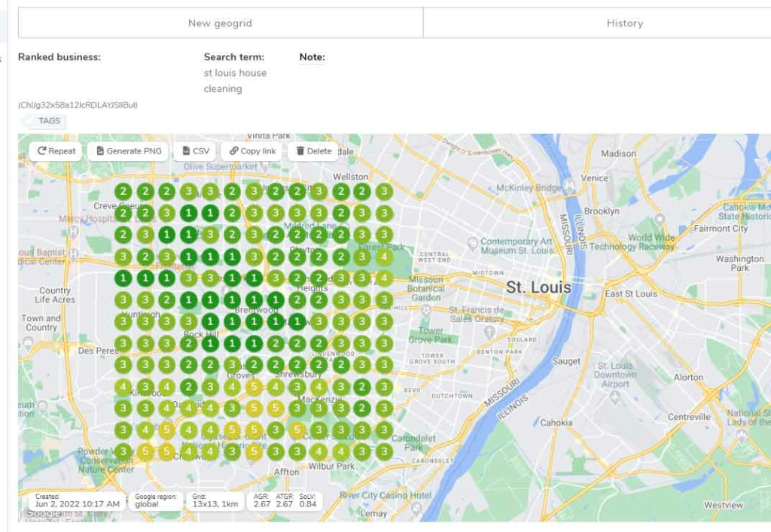Click the SoLV 0.84 value
The width and height of the screenshot is (771, 532).
tap(308, 504)
